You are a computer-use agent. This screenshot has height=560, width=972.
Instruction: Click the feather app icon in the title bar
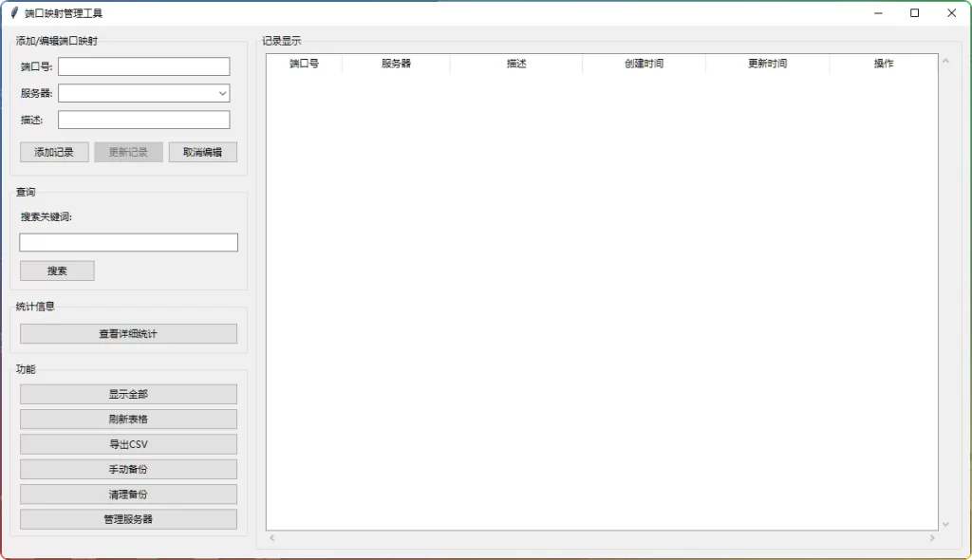coord(11,12)
